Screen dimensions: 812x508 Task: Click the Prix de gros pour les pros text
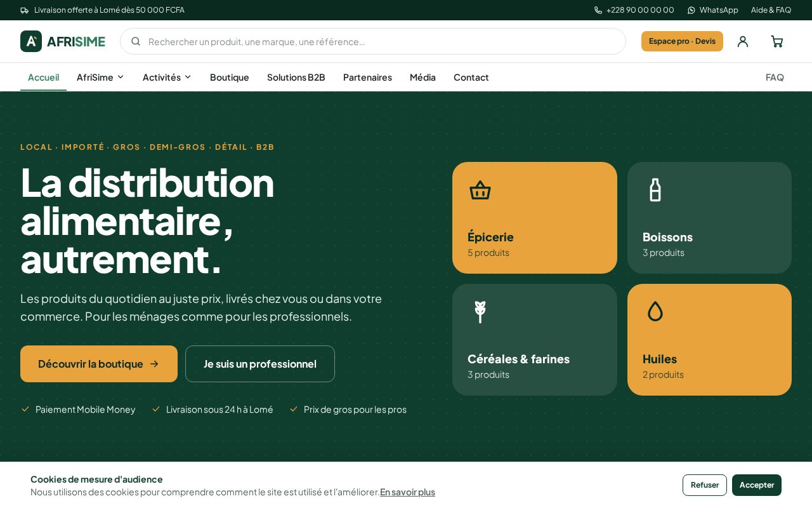coord(355,410)
